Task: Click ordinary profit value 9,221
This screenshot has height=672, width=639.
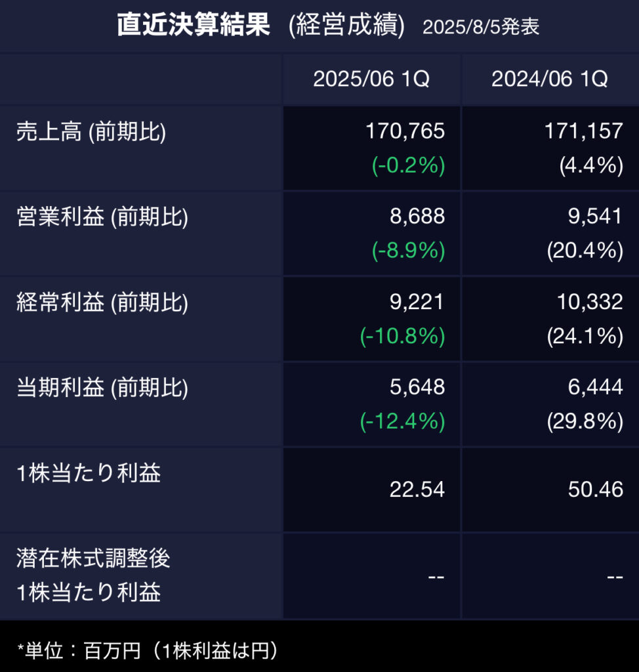Action: coord(417,302)
